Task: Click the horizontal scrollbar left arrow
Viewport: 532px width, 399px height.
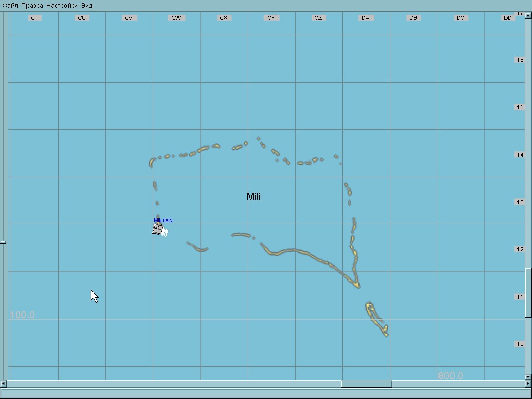Action: [x=3, y=384]
